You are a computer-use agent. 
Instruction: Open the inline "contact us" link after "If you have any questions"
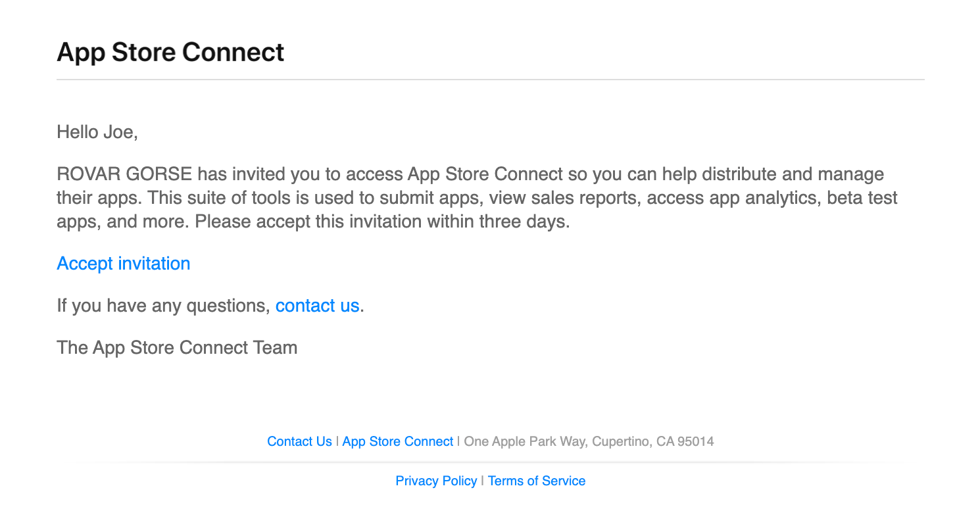click(317, 306)
